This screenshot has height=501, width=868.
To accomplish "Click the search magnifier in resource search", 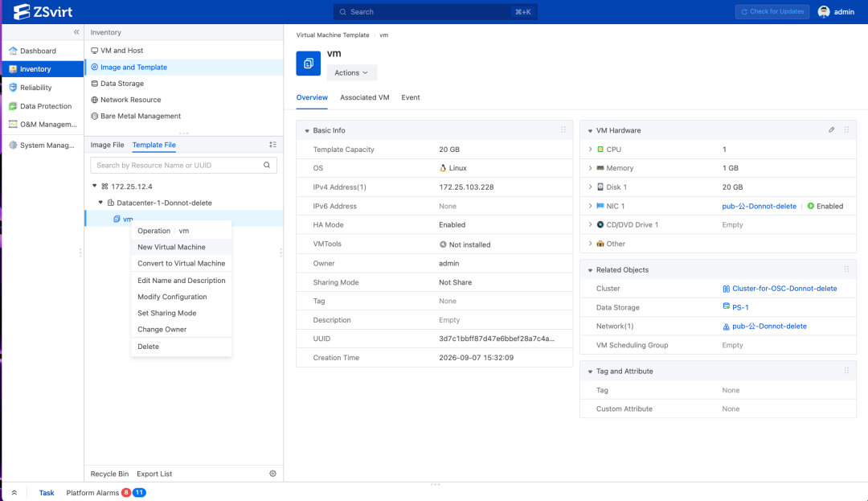I will pos(267,165).
